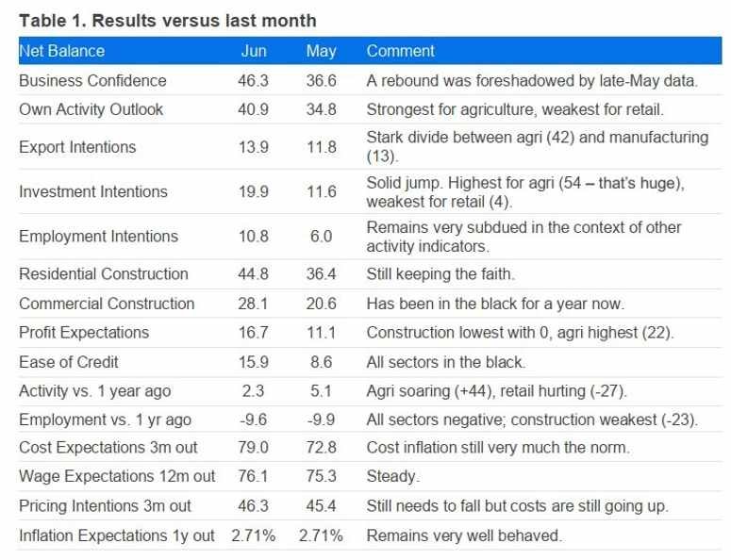Select the Own Activity Outlook row label
The height and width of the screenshot is (560, 731).
91,109
